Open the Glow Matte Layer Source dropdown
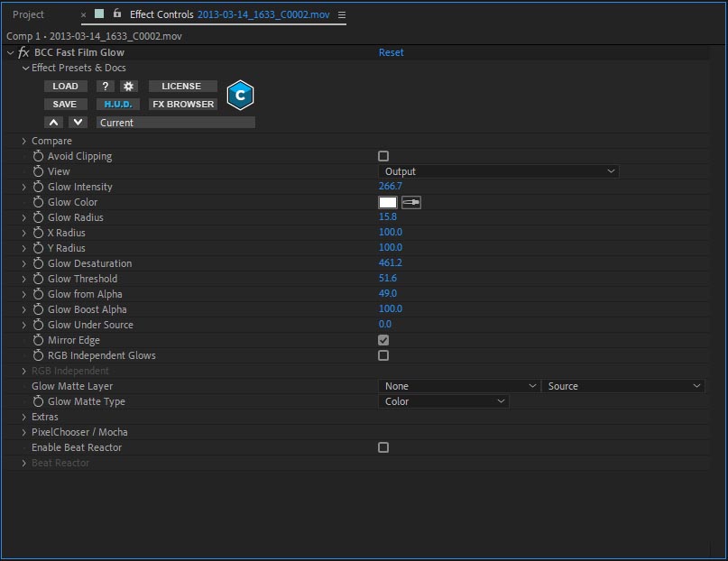Image resolution: width=728 pixels, height=561 pixels. pyautogui.click(x=623, y=386)
